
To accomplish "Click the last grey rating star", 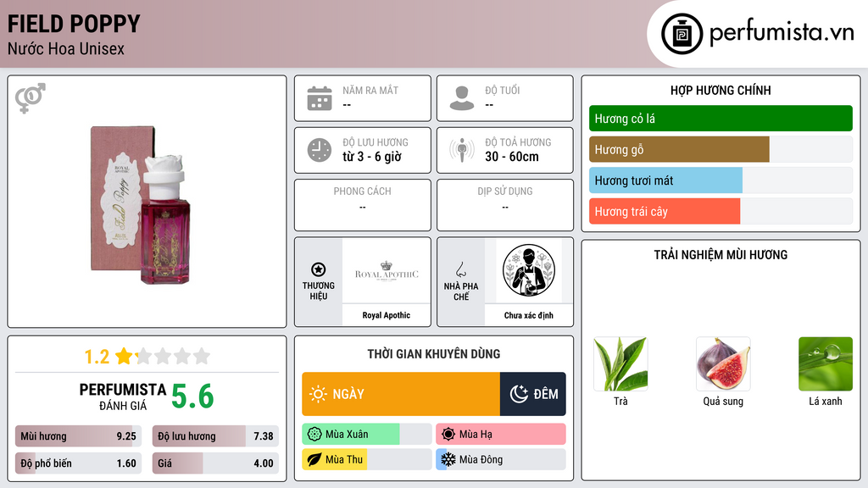I will 202,356.
